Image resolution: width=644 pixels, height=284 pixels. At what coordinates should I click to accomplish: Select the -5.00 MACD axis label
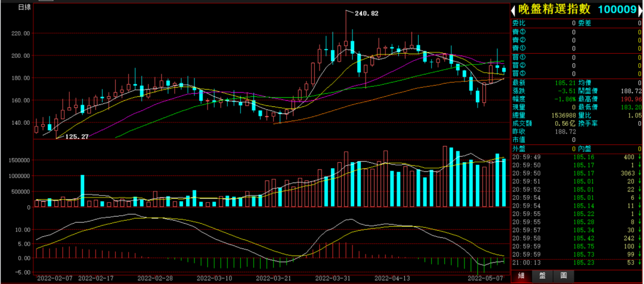tap(22, 272)
